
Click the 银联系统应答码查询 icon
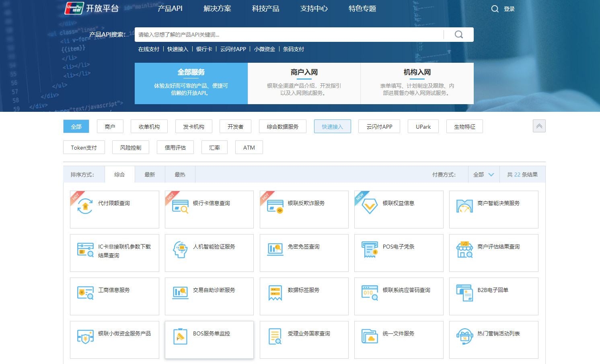point(370,293)
